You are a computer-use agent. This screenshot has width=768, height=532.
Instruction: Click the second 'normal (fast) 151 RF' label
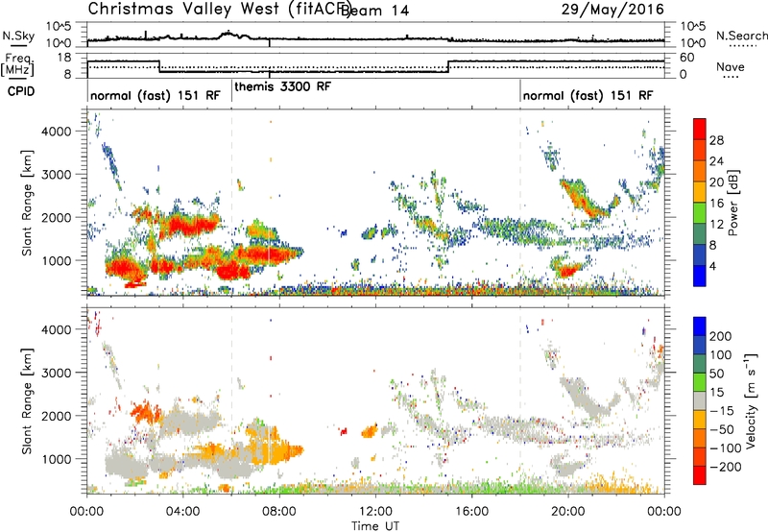[588, 95]
